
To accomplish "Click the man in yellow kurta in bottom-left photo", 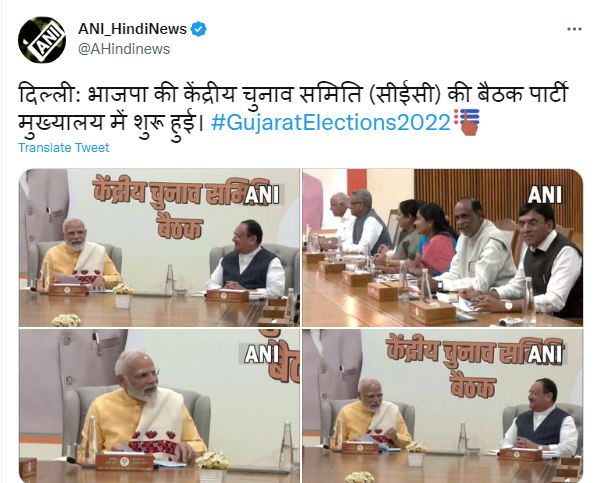I will pyautogui.click(x=141, y=411).
